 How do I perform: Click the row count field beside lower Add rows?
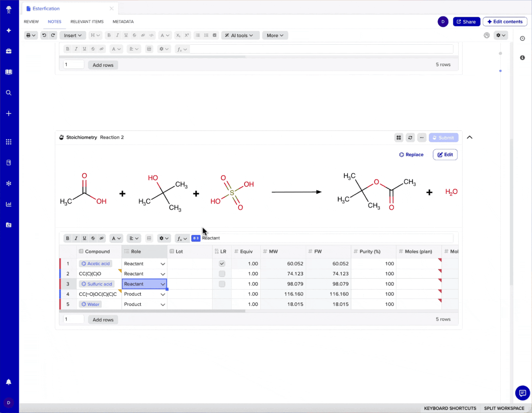[x=73, y=319]
